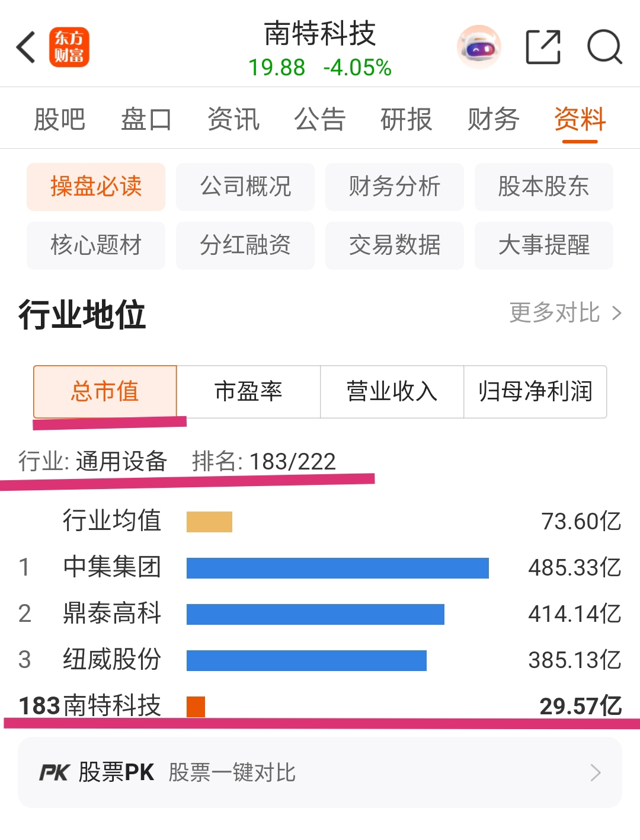Open the robot assistant avatar
This screenshot has width=640, height=840.
479,47
